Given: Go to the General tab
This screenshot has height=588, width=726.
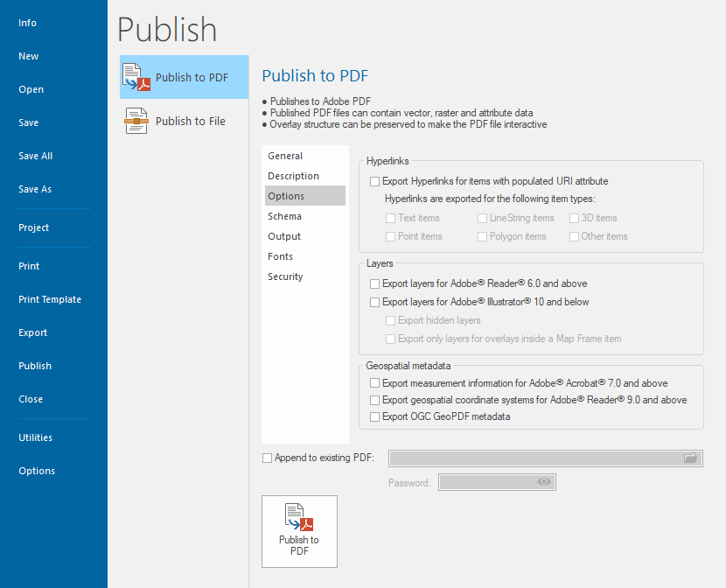Looking at the screenshot, I should click(285, 155).
